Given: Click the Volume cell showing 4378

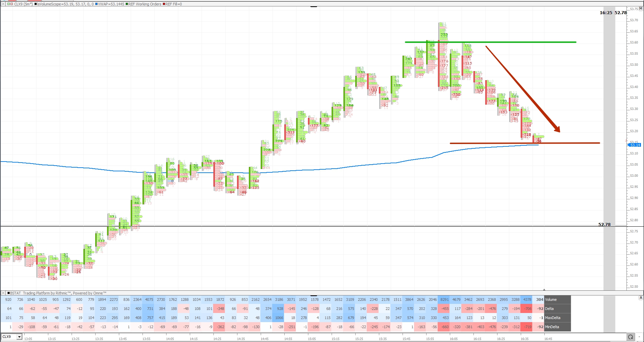Looking at the screenshot, I should pyautogui.click(x=526, y=300).
